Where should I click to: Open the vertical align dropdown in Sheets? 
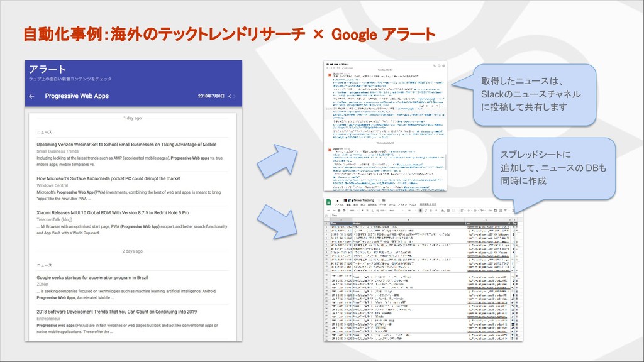click(x=469, y=211)
